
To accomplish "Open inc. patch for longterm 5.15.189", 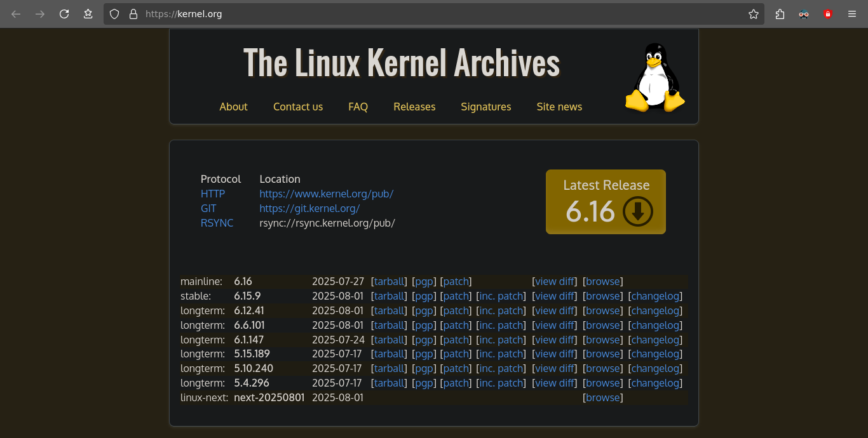I will pyautogui.click(x=501, y=354).
